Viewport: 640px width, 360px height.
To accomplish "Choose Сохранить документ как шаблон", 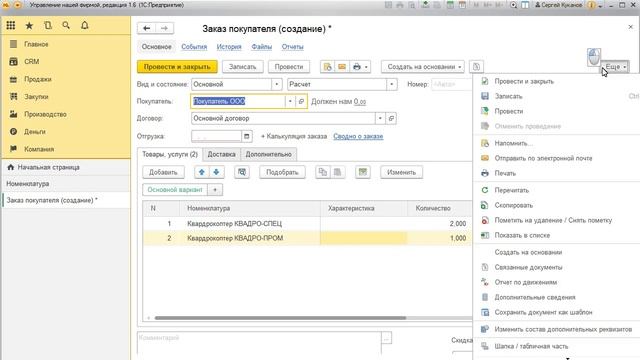I will (543, 312).
